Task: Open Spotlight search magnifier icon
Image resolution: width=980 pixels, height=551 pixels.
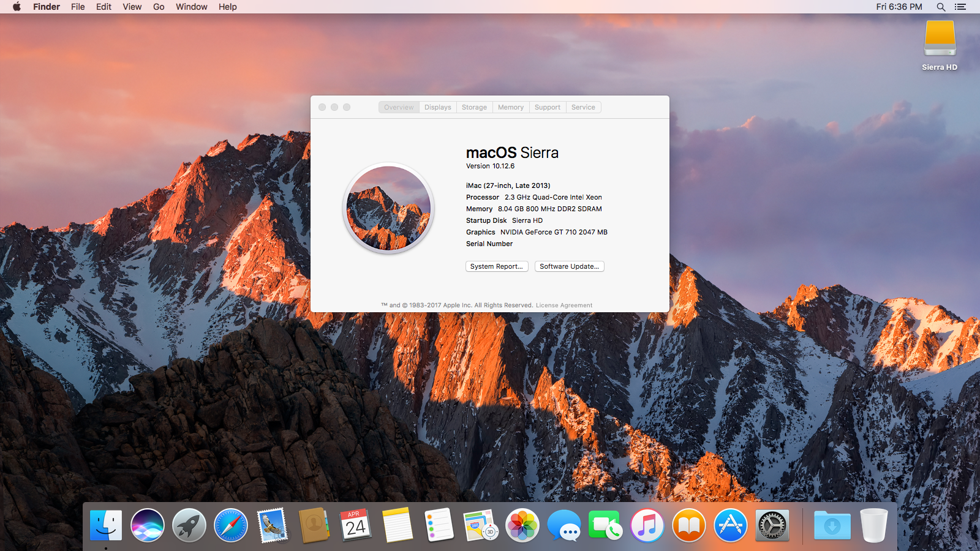Action: pos(941,7)
